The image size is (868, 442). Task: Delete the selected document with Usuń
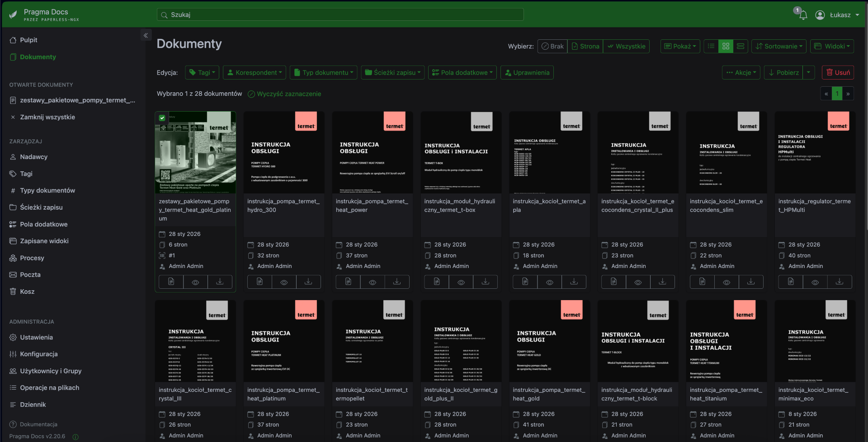(838, 72)
